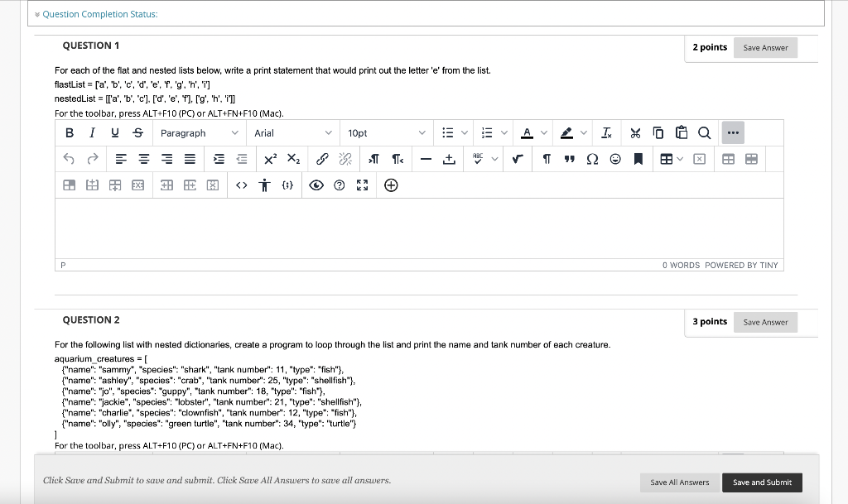Toggle italic formatting in the editor

click(92, 133)
